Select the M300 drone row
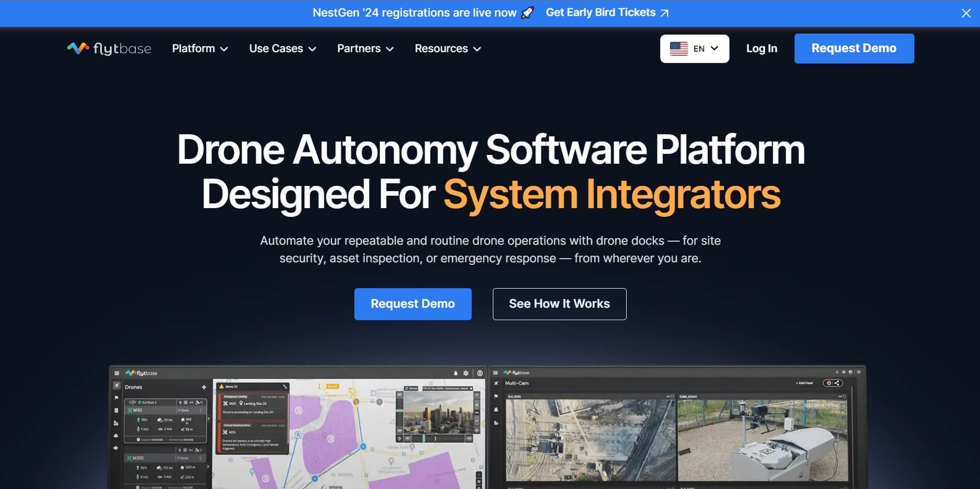The image size is (980, 489). (164, 458)
